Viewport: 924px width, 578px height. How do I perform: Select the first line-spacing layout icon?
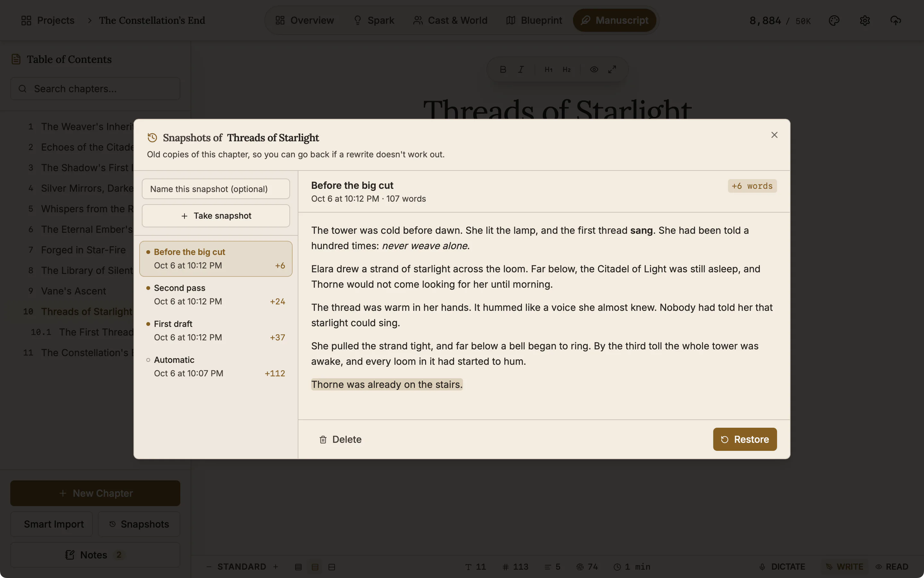pos(298,567)
